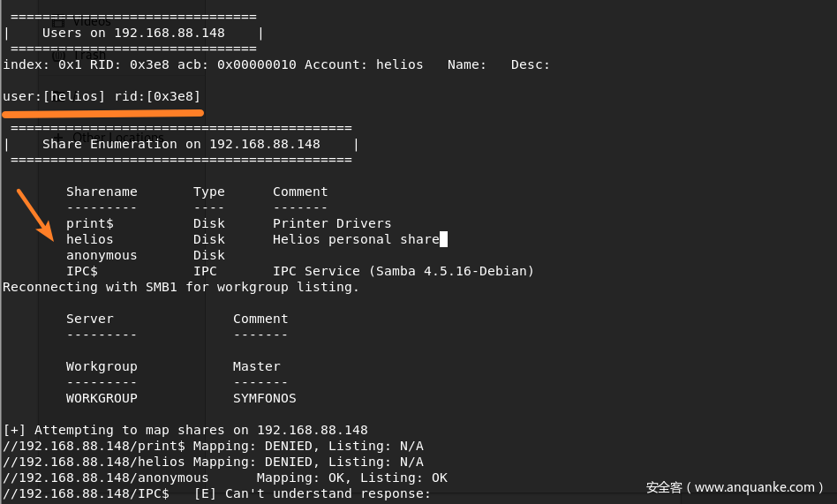837x504 pixels.
Task: Click the "Reconnecting with SMB1" line
Action: click(181, 287)
